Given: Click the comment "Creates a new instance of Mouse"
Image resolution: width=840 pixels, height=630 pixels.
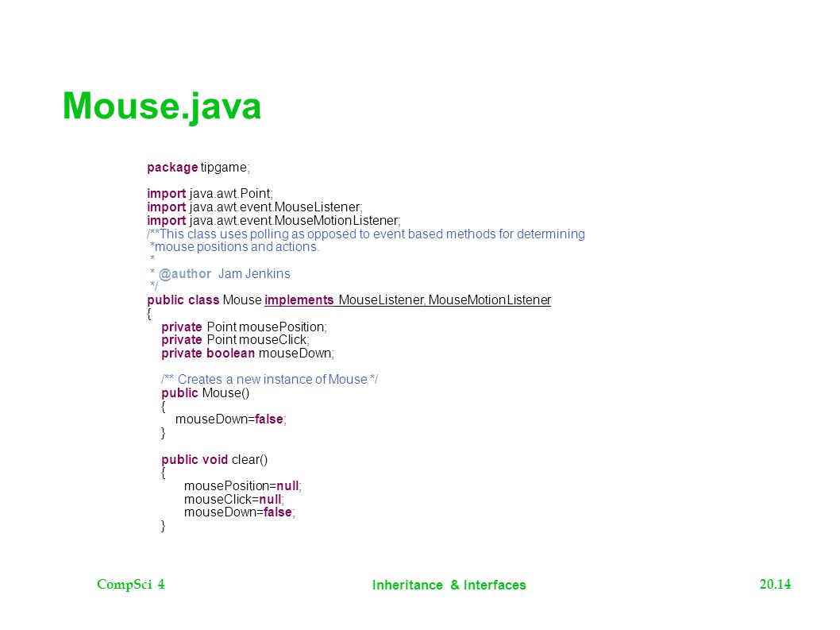Looking at the screenshot, I should [x=269, y=380].
